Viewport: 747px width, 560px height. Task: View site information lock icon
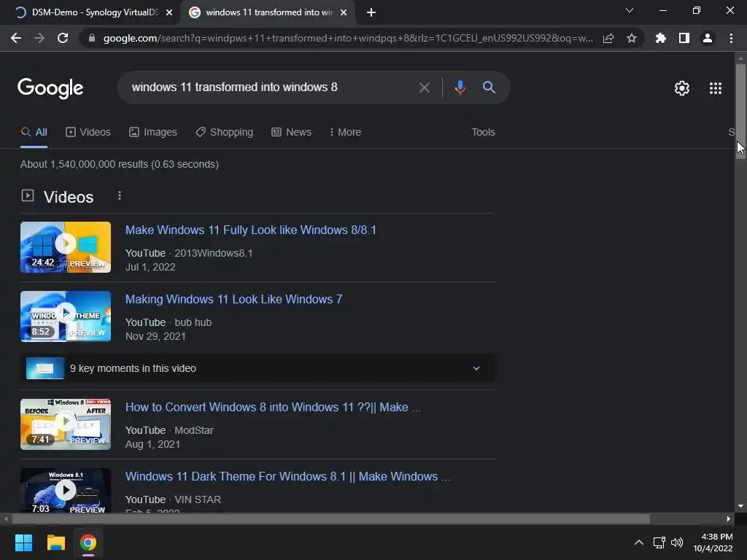pyautogui.click(x=92, y=38)
